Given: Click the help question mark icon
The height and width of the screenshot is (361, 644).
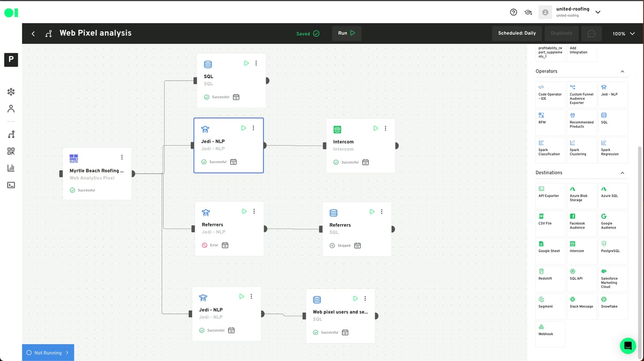Looking at the screenshot, I should 514,12.
